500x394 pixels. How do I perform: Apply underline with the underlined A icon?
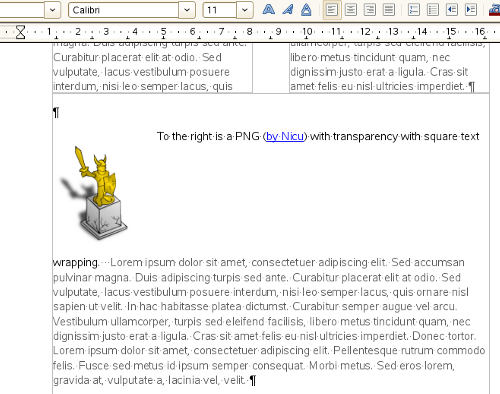coord(306,10)
